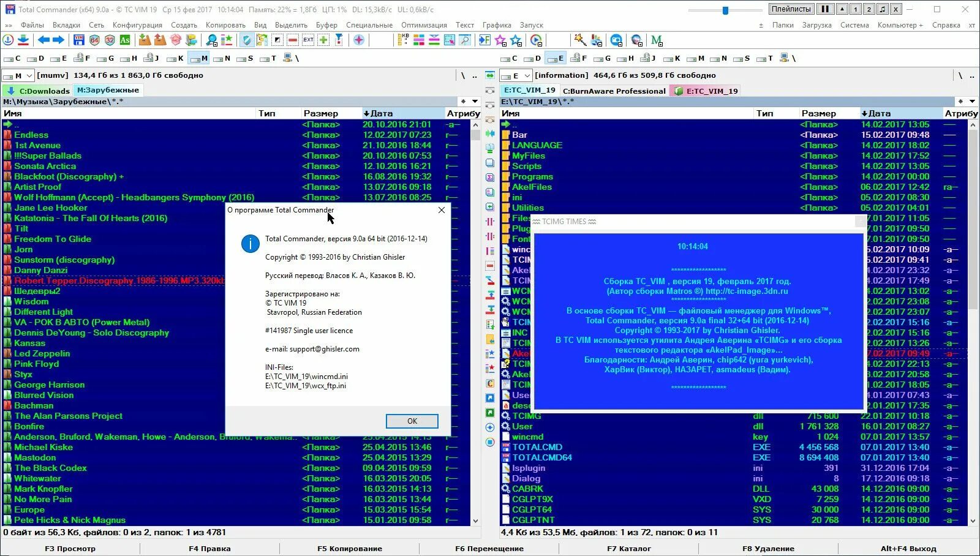Click the volume slider in title bar
980x556 pixels.
[x=725, y=10]
